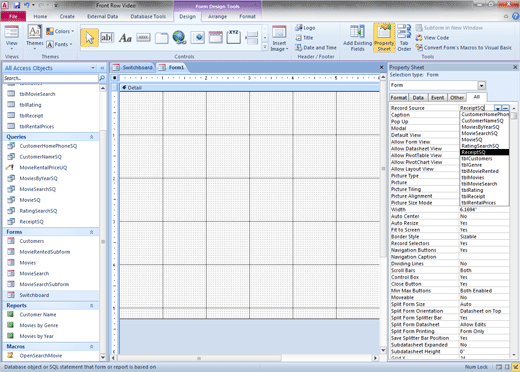Select the Event tab in Property Sheet
Viewport: 520px width, 372px height.
point(437,98)
